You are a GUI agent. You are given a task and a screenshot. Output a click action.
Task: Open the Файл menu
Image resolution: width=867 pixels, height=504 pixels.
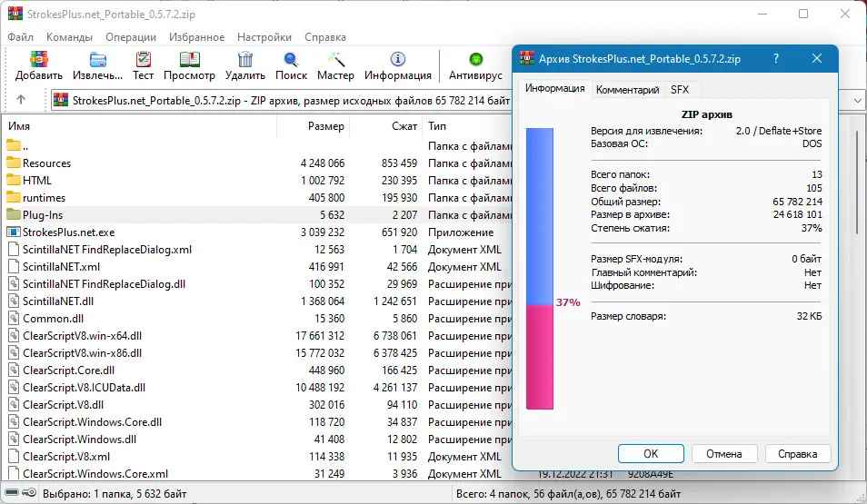[x=21, y=37]
